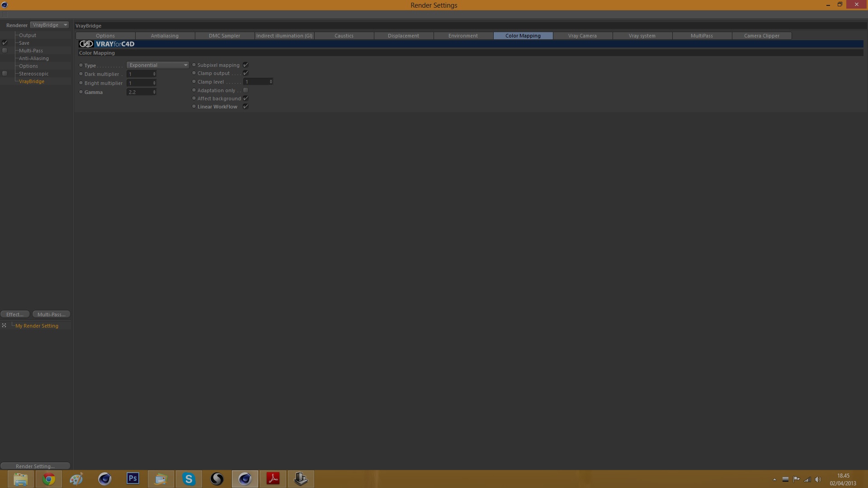Open Google Chrome from the taskbar
This screenshot has height=488, width=868.
coord(49,479)
